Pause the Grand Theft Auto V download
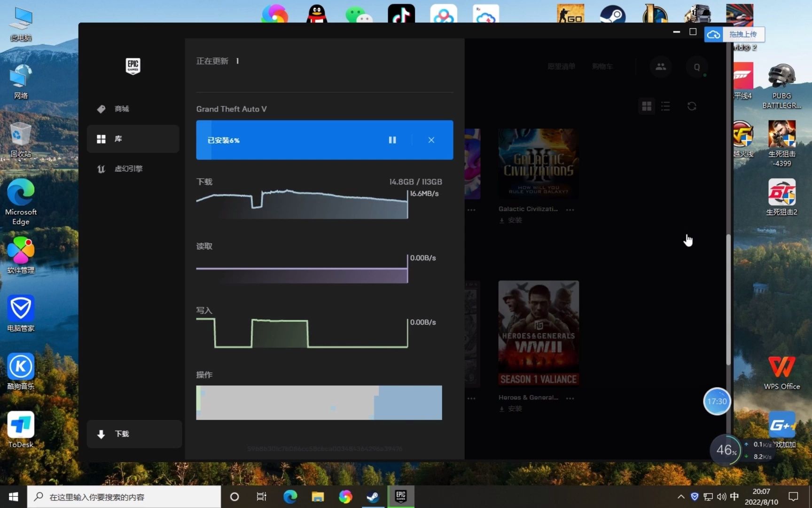812x508 pixels. click(392, 140)
